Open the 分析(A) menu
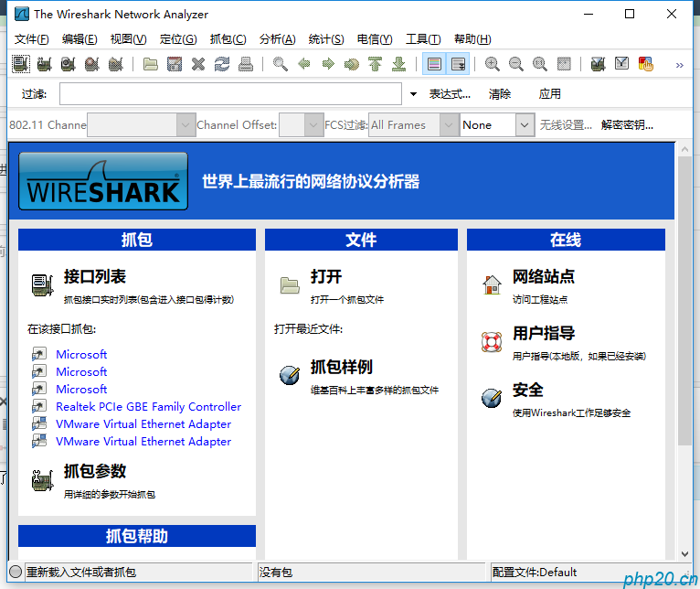 (277, 39)
